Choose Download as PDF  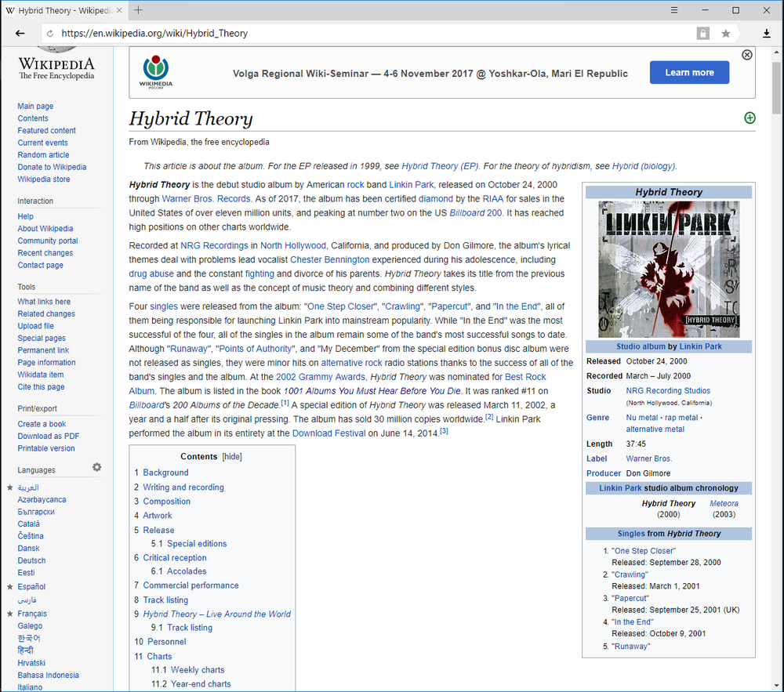[x=48, y=437]
